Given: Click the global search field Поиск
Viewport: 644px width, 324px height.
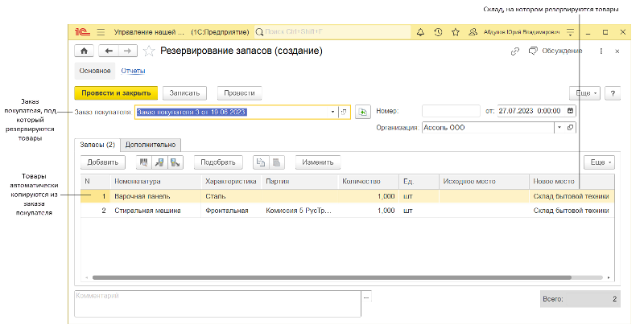Looking at the screenshot, I should (332, 32).
